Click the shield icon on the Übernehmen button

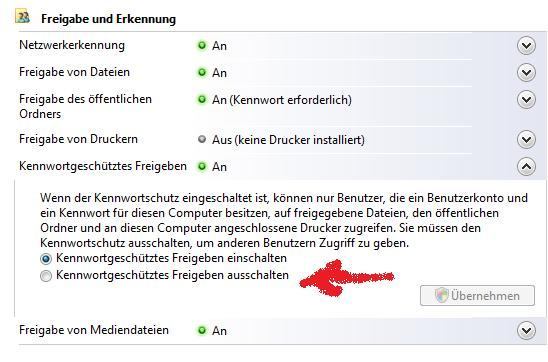(x=441, y=295)
